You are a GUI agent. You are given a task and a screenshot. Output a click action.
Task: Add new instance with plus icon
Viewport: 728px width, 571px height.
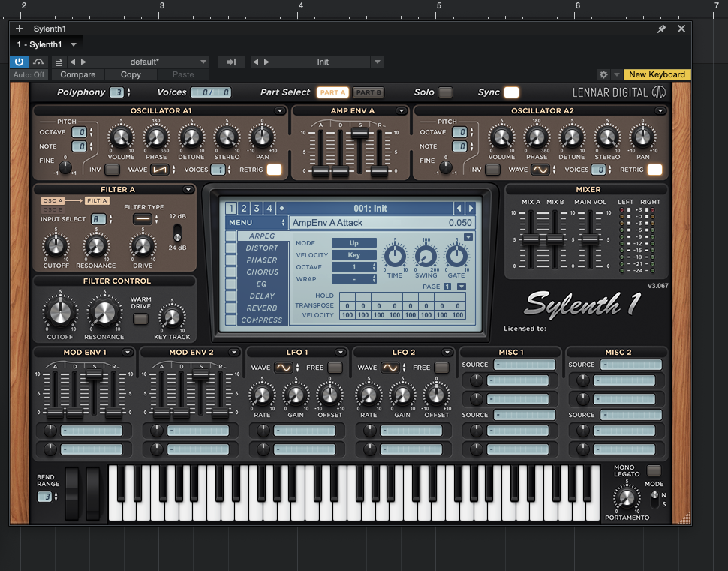pyautogui.click(x=19, y=29)
